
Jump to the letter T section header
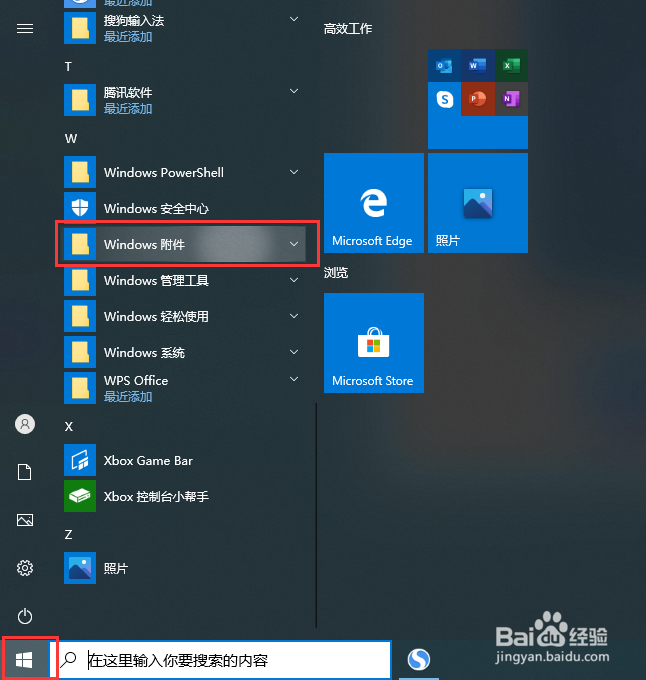tap(68, 67)
